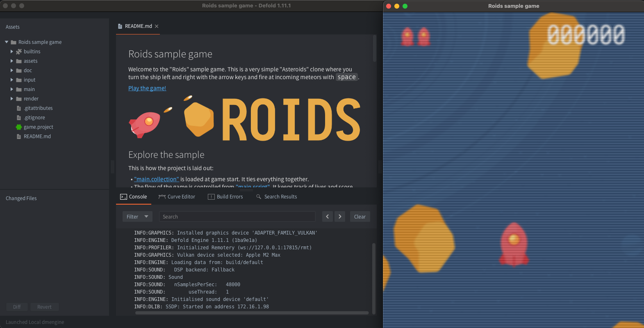Click the README.md file icon in Assets
The height and width of the screenshot is (328, 644).
click(x=19, y=137)
